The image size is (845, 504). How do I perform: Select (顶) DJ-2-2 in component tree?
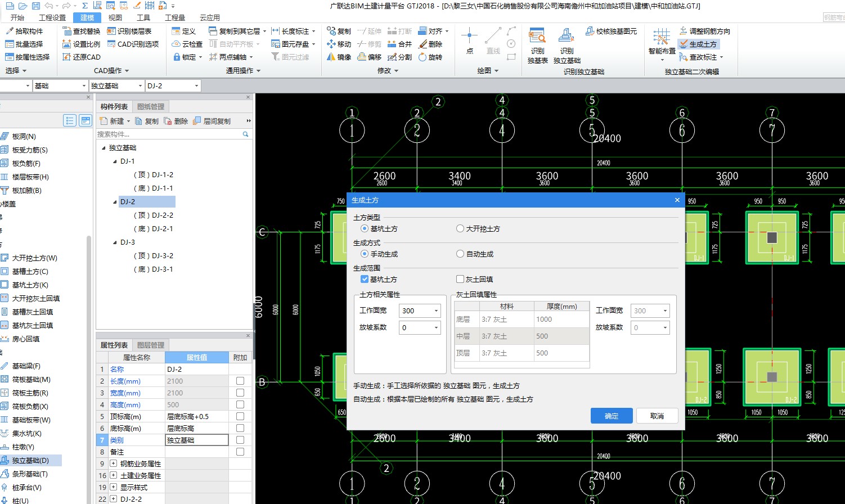click(154, 215)
